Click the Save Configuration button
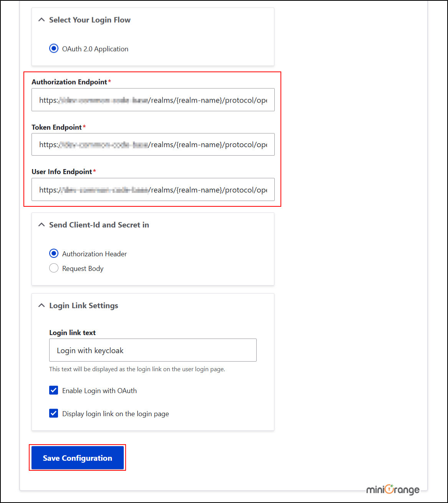The width and height of the screenshot is (448, 503). tap(77, 458)
